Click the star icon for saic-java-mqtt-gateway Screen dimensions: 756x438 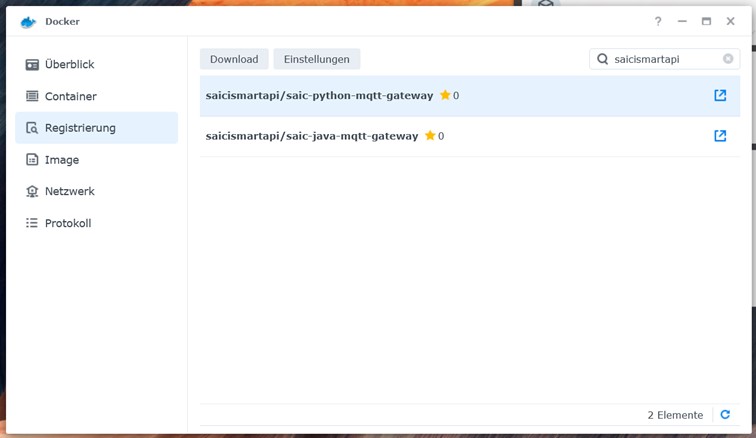(430, 136)
